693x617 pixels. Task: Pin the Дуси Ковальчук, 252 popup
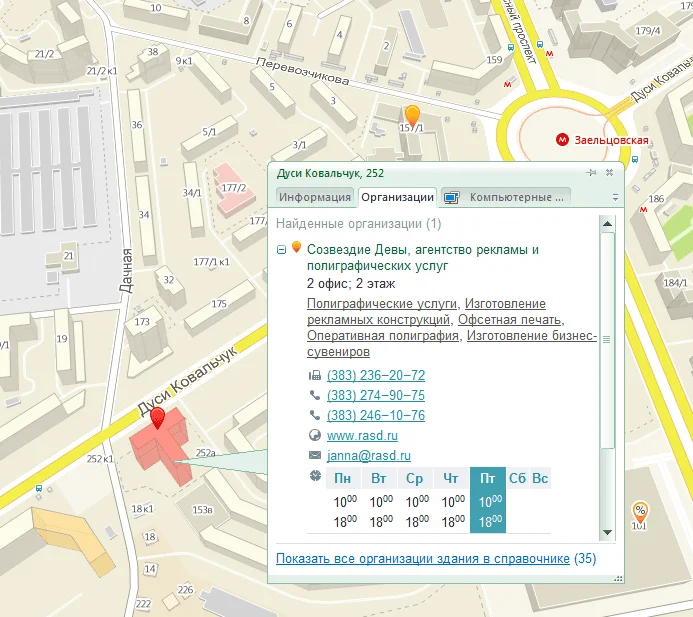(x=591, y=173)
